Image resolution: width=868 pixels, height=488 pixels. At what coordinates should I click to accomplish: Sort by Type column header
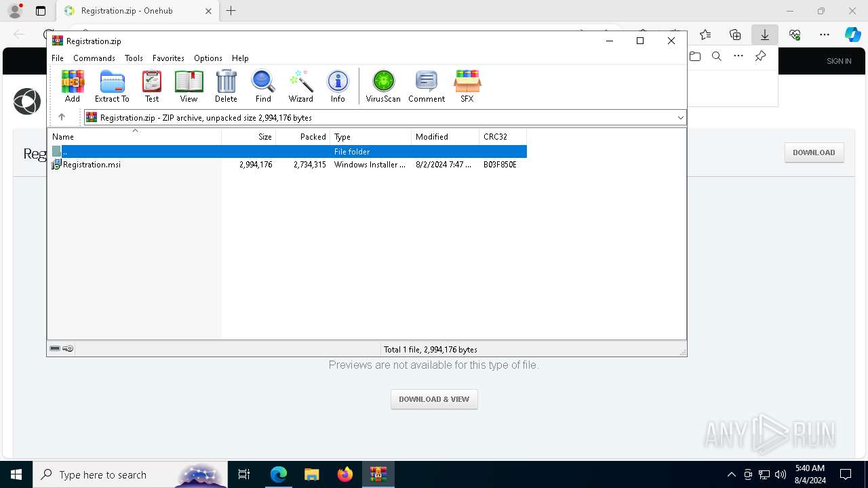[x=371, y=137]
